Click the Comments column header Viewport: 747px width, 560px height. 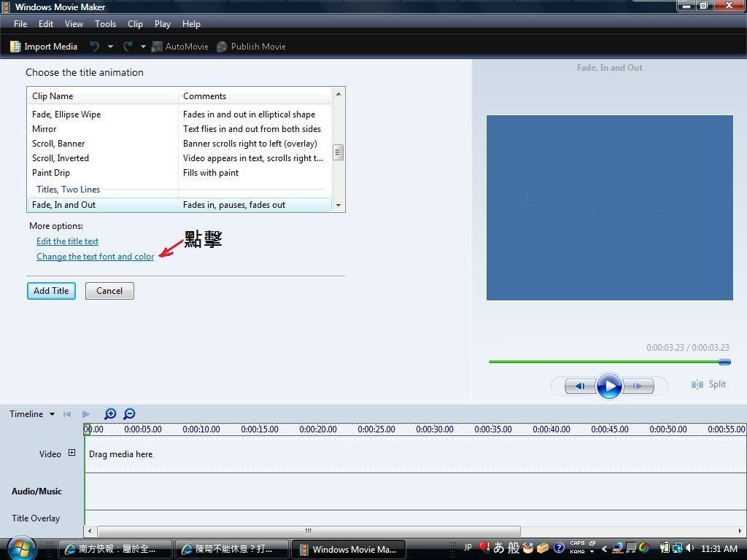click(x=255, y=96)
